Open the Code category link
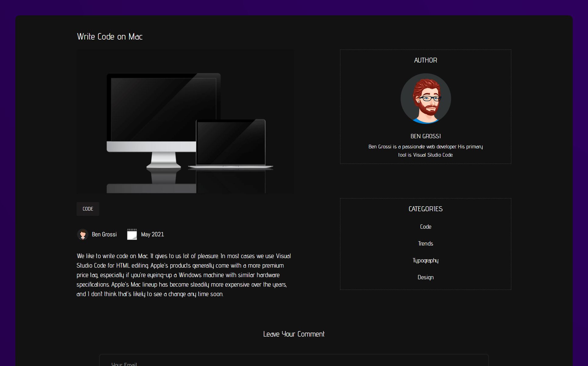588x366 pixels. click(425, 227)
